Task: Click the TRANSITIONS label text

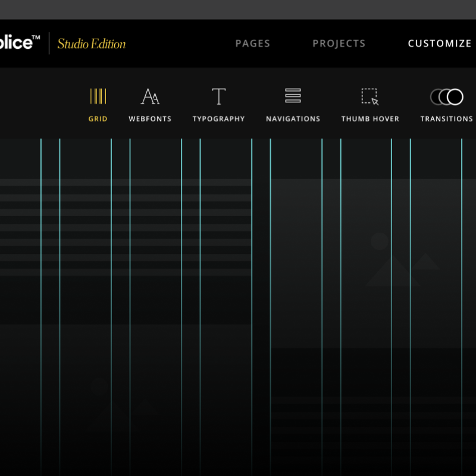Action: 447,118
